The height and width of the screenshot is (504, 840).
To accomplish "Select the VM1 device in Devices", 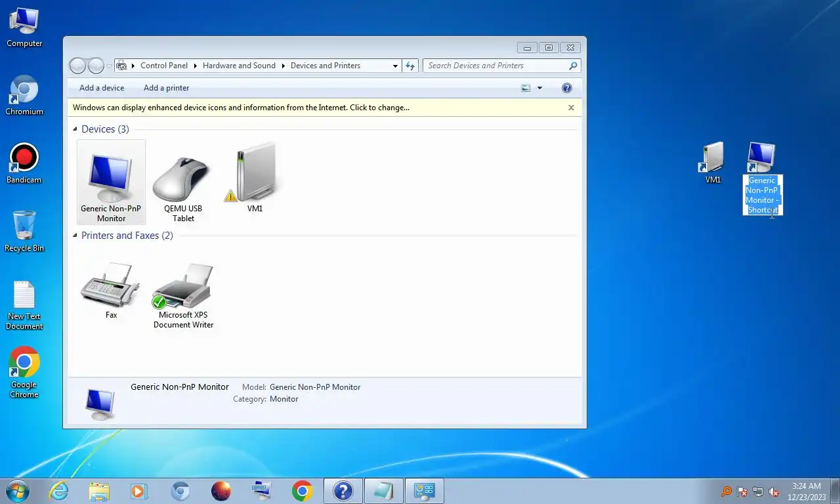I will [x=255, y=178].
